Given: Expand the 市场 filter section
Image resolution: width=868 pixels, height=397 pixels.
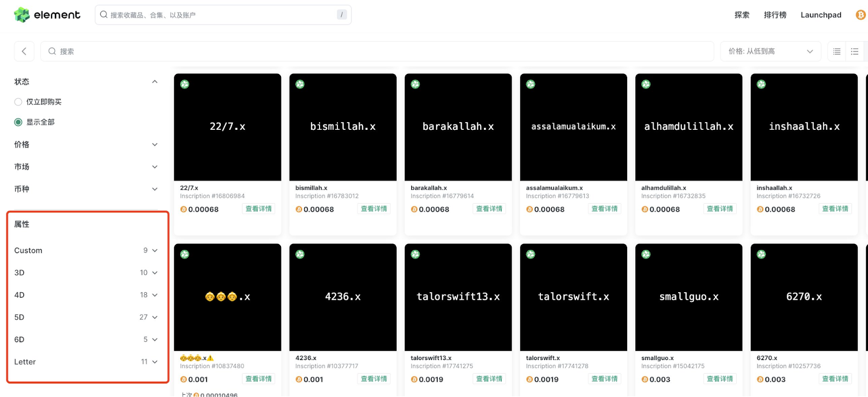Looking at the screenshot, I should [155, 167].
